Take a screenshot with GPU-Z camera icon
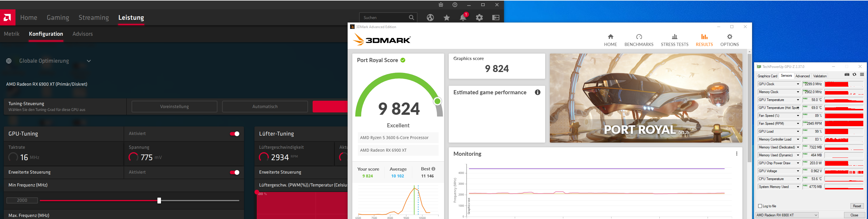The width and height of the screenshot is (868, 219). pyautogui.click(x=847, y=75)
